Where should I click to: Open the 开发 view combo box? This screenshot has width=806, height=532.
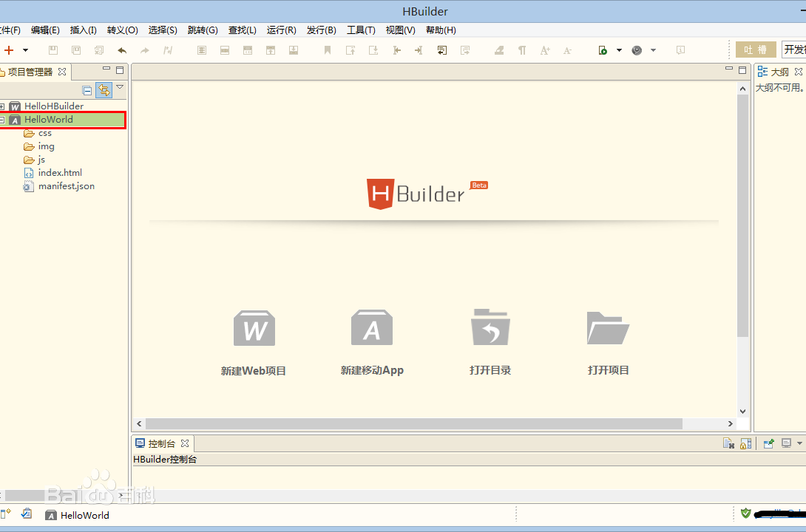pos(793,50)
